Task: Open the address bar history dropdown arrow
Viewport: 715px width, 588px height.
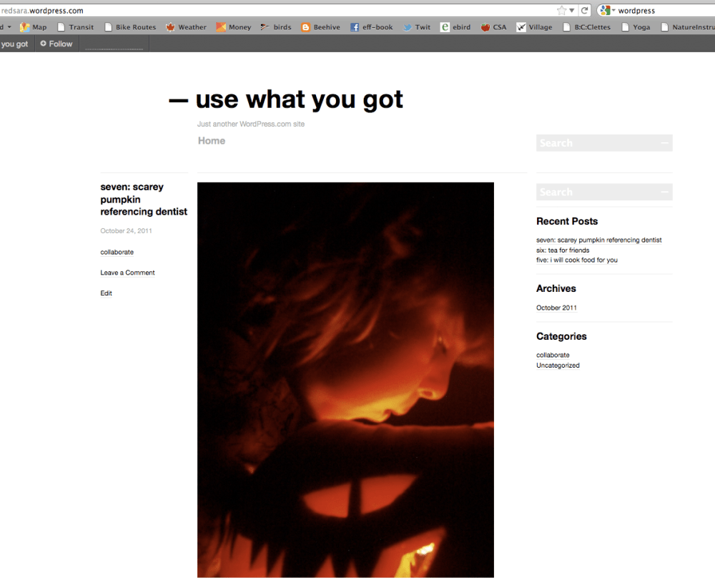Action: pyautogui.click(x=572, y=11)
